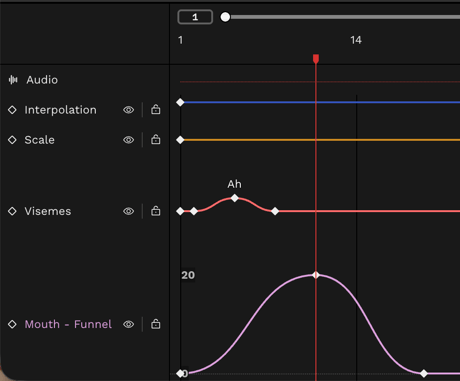Toggle visibility of the Interpolation track

click(x=129, y=110)
